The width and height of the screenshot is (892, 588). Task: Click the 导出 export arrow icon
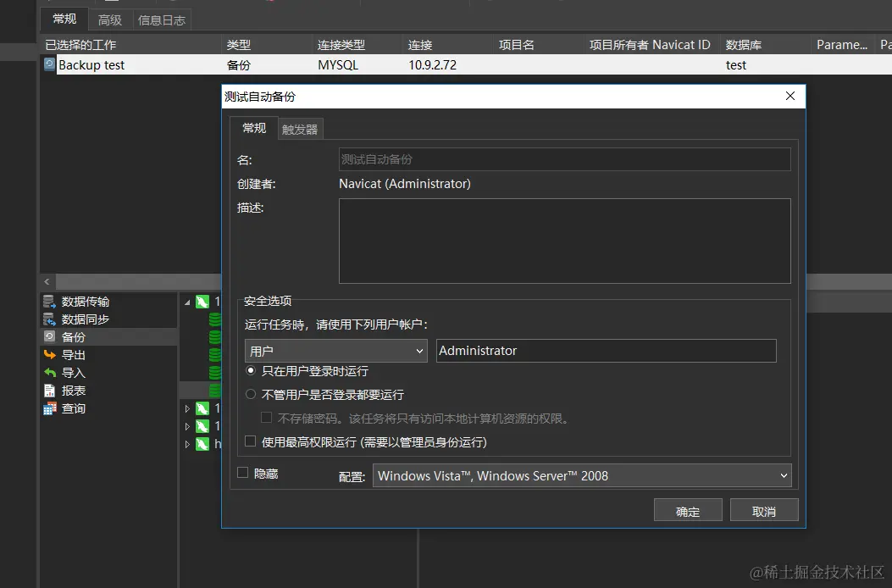[x=49, y=355]
